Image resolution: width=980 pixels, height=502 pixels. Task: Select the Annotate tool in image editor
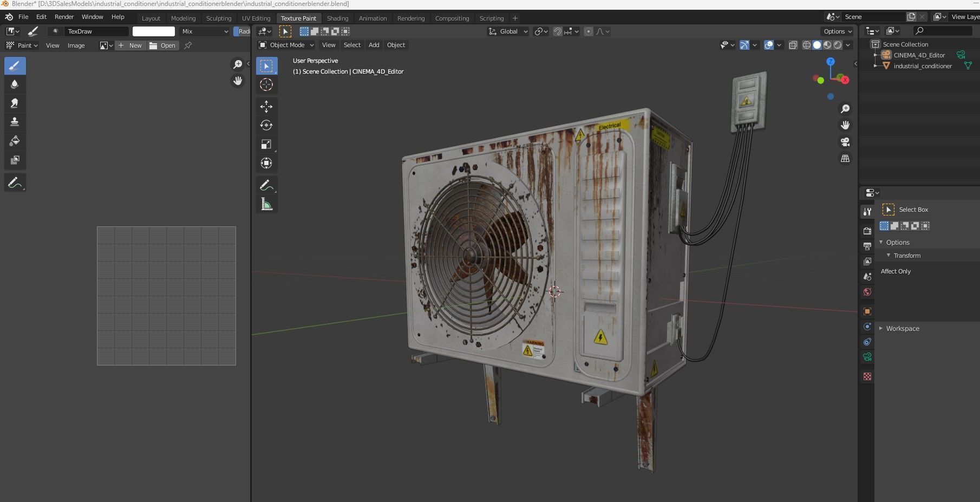click(15, 182)
